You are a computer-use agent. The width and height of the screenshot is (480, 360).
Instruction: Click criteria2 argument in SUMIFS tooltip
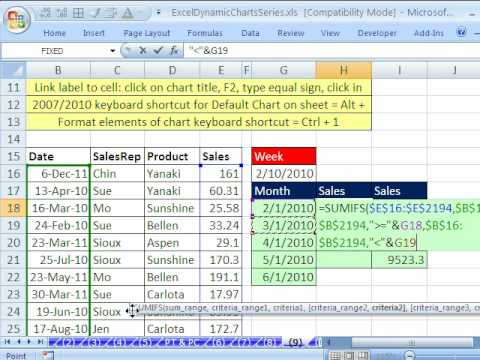click(388, 308)
